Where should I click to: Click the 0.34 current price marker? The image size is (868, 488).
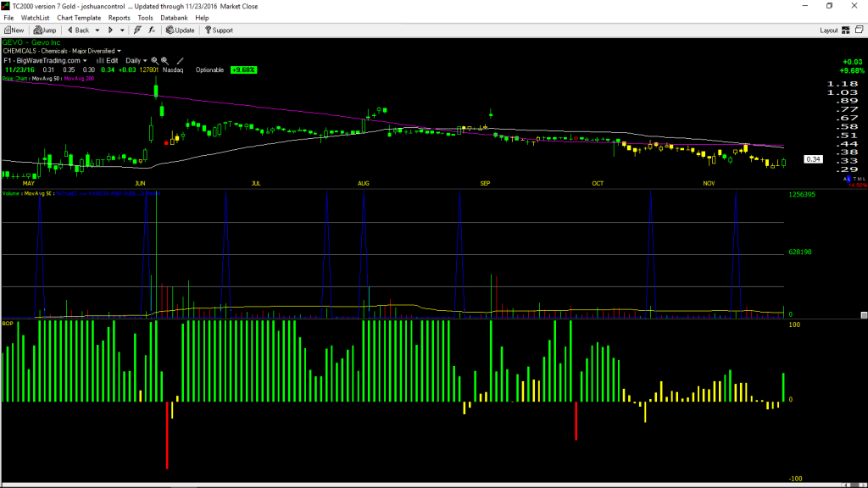(813, 159)
